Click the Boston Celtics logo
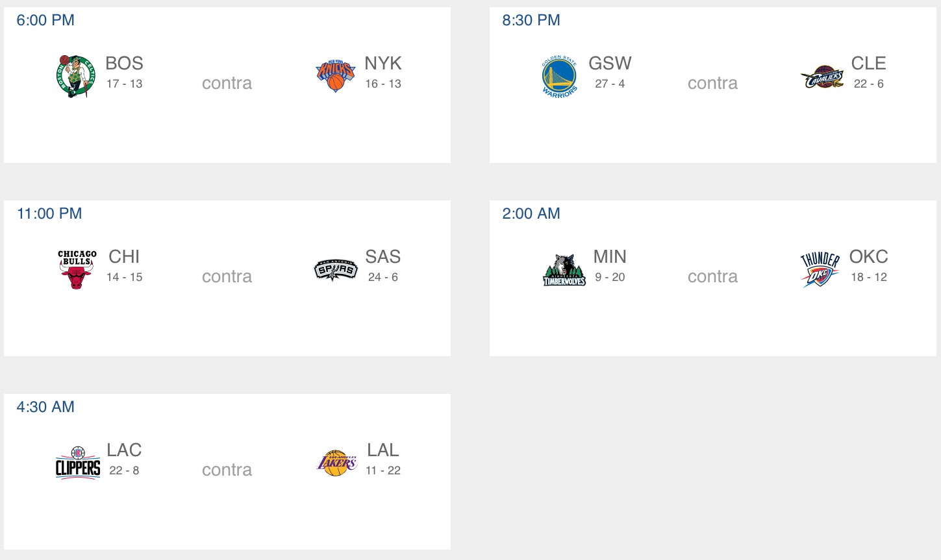The width and height of the screenshot is (941, 560). 75,76
